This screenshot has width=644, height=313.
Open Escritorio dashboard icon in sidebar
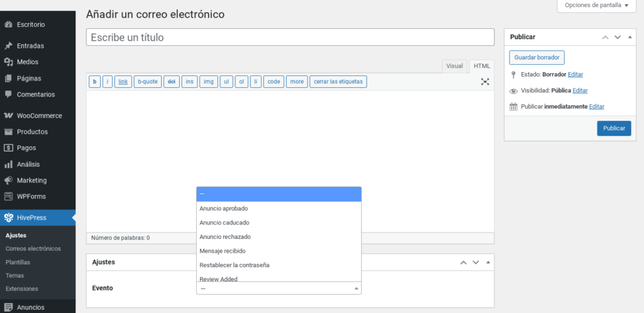pyautogui.click(x=8, y=25)
